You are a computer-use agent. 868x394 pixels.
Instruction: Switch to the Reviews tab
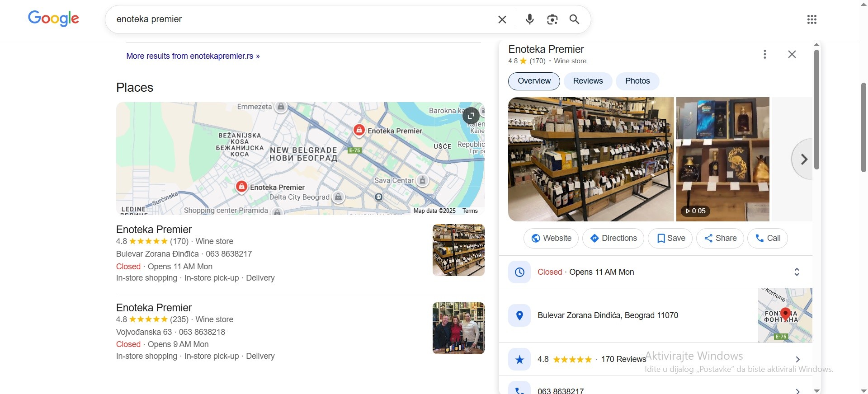coord(588,81)
